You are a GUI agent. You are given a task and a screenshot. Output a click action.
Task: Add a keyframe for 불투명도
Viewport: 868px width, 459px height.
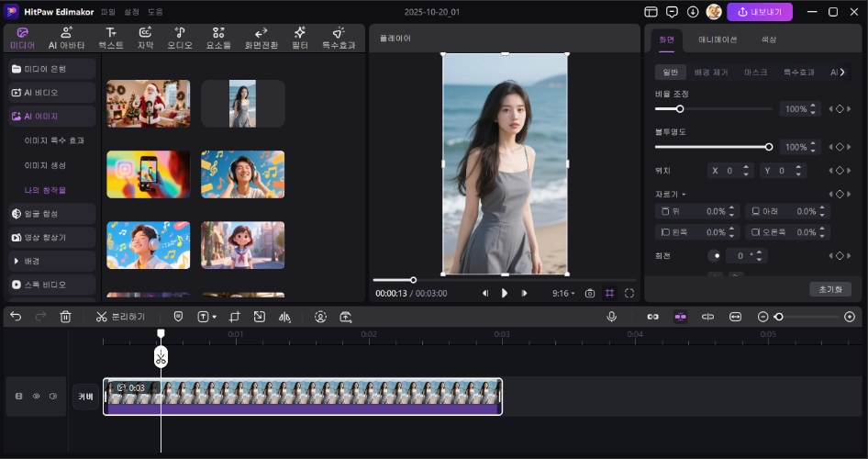tap(840, 147)
